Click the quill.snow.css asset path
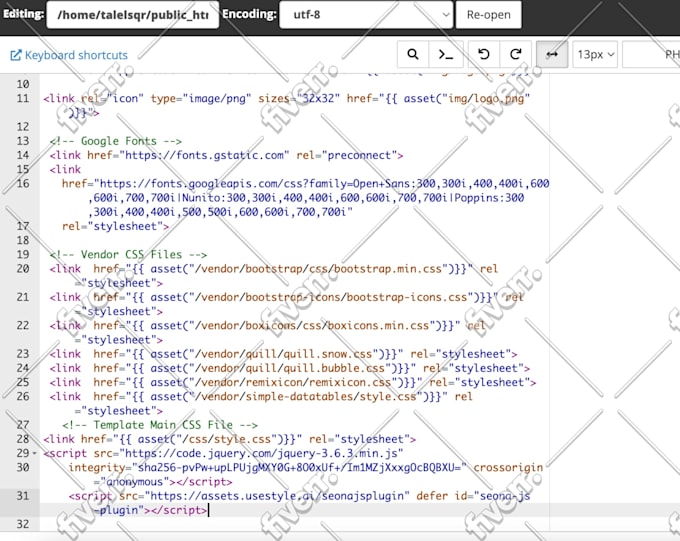Viewport: 680px width, 541px height. click(284, 354)
